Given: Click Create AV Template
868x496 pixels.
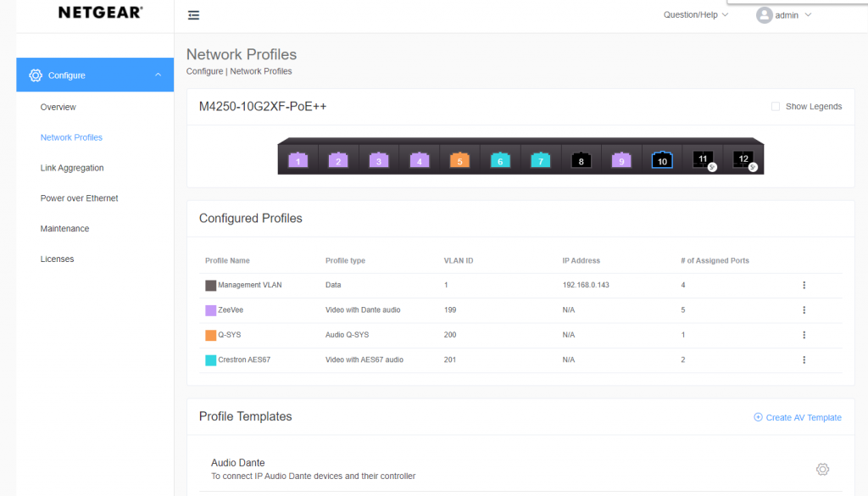Looking at the screenshot, I should click(797, 417).
